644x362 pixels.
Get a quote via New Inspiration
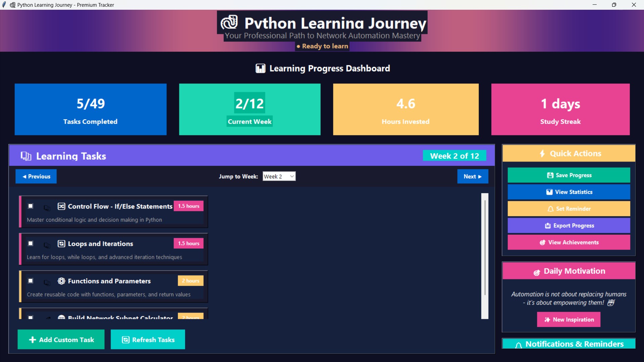568,319
